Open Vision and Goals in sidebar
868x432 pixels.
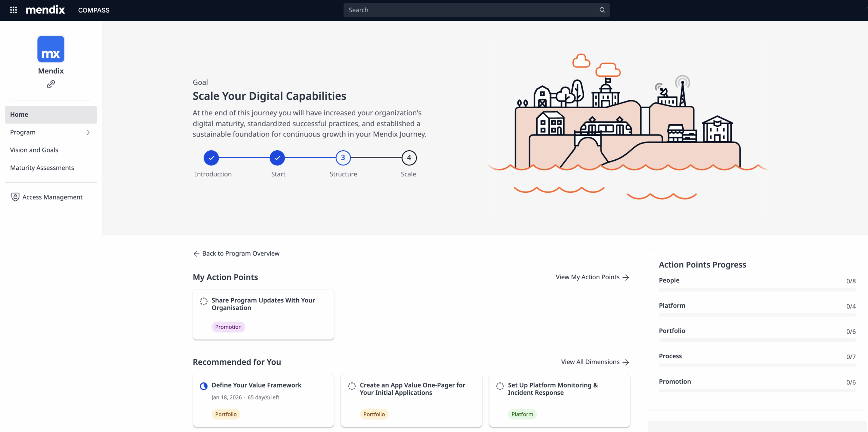click(34, 150)
